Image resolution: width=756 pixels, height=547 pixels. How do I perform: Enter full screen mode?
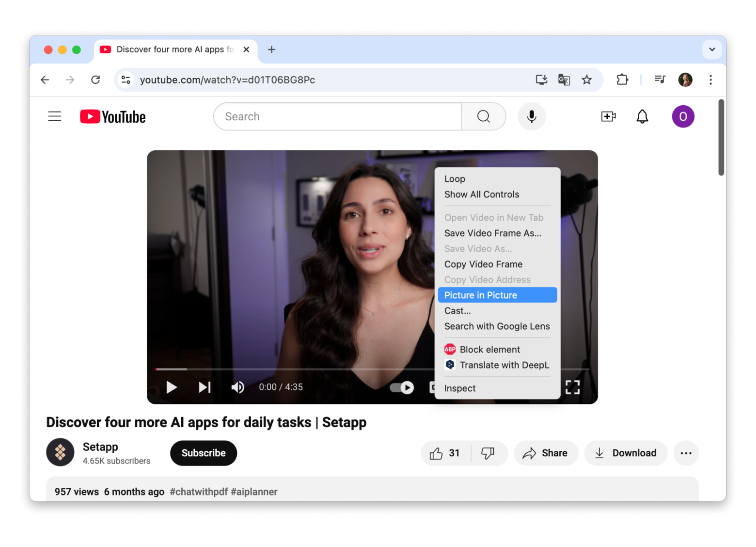click(572, 387)
